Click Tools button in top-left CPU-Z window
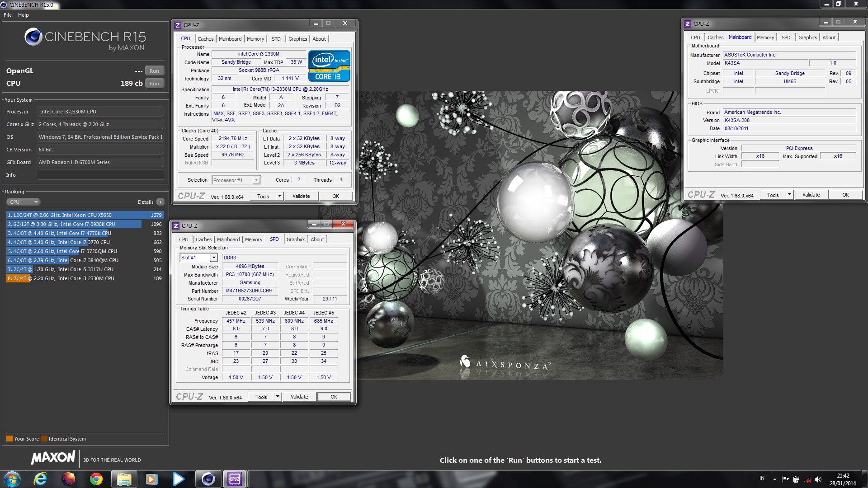868x488 pixels. point(263,196)
